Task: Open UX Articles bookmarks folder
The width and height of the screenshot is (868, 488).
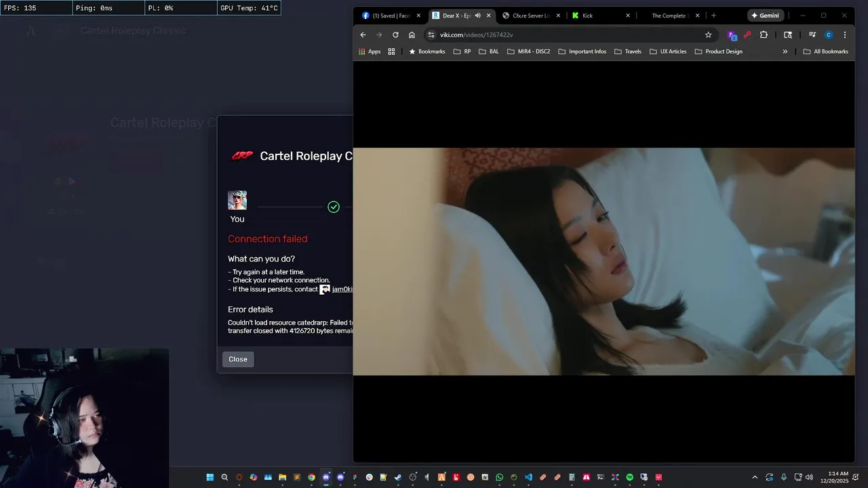Action: (x=668, y=52)
